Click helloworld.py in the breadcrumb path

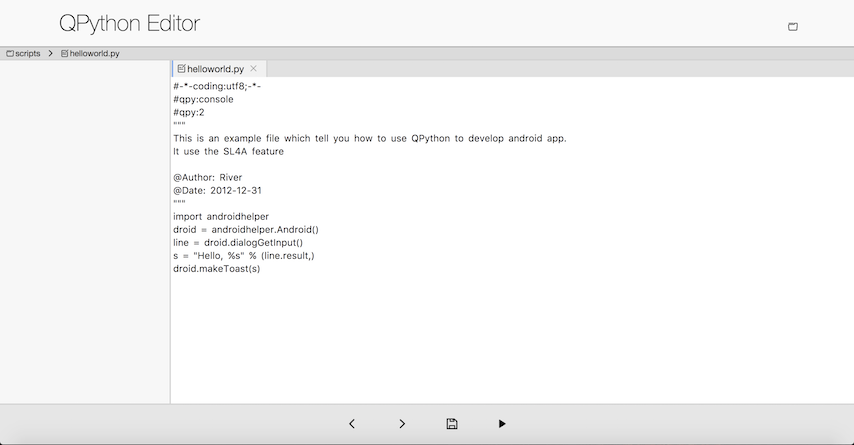(x=94, y=53)
